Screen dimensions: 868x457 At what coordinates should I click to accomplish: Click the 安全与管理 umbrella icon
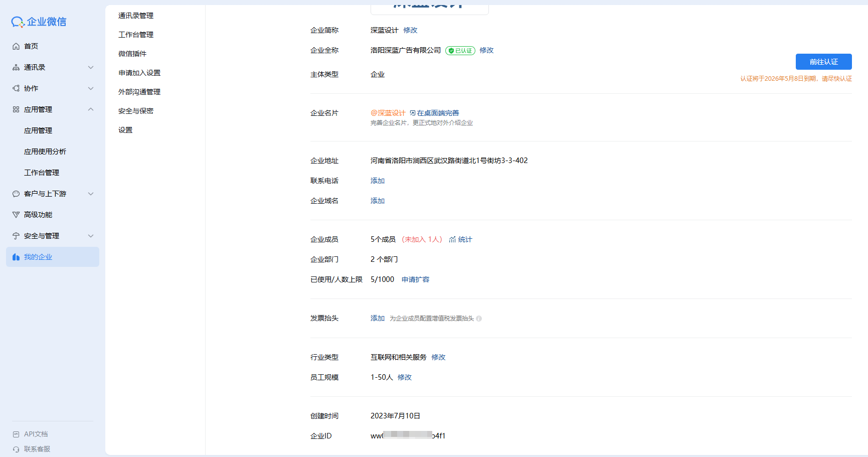16,236
